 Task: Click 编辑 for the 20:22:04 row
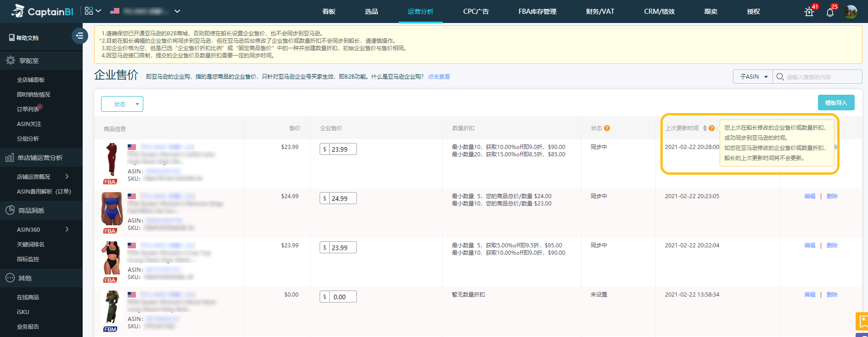coord(810,246)
